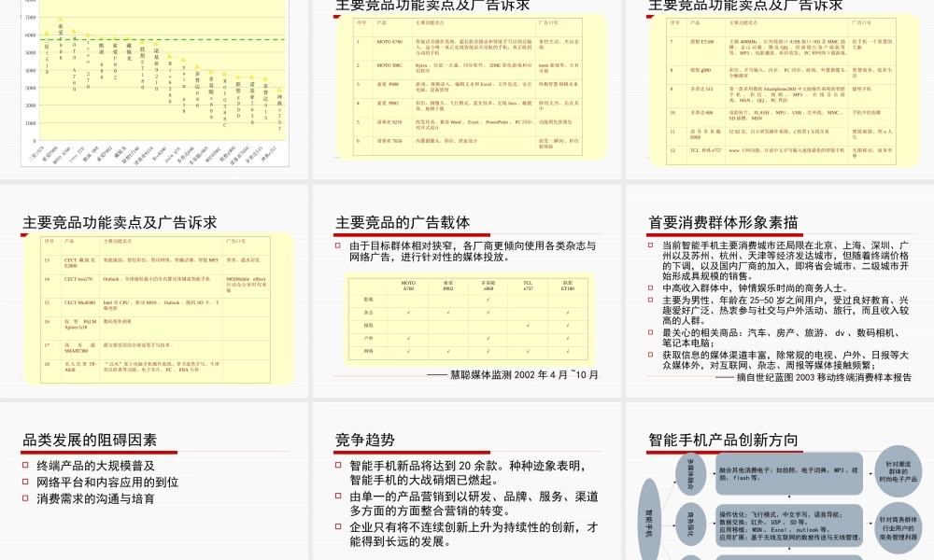This screenshot has width=934, height=560.
Task: Click the bullet starting 企业只有将不连续创新
Action: click(474, 535)
